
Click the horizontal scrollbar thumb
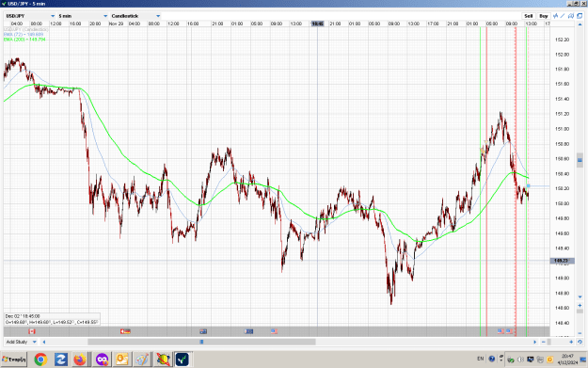[201, 342]
